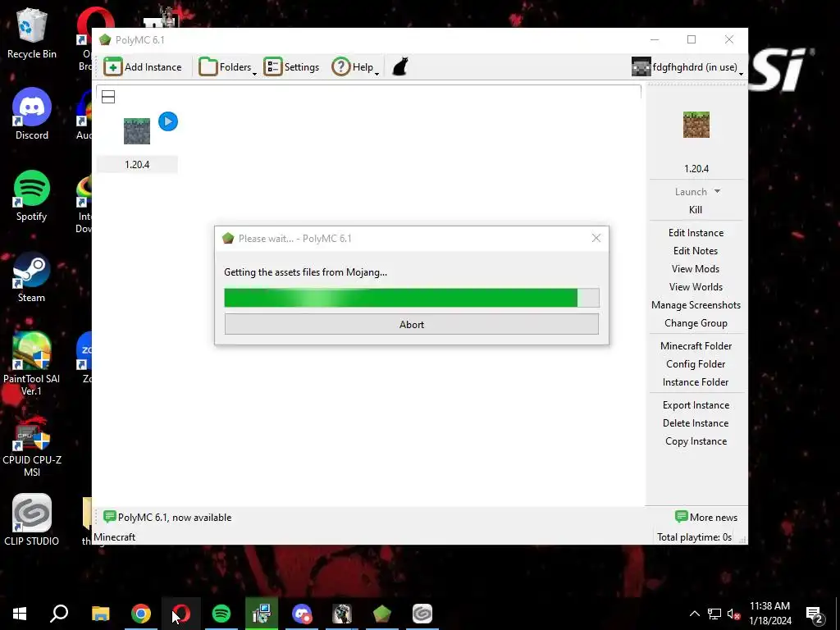The width and height of the screenshot is (840, 630).
Task: Collapse the instance group toggle
Action: [x=108, y=97]
